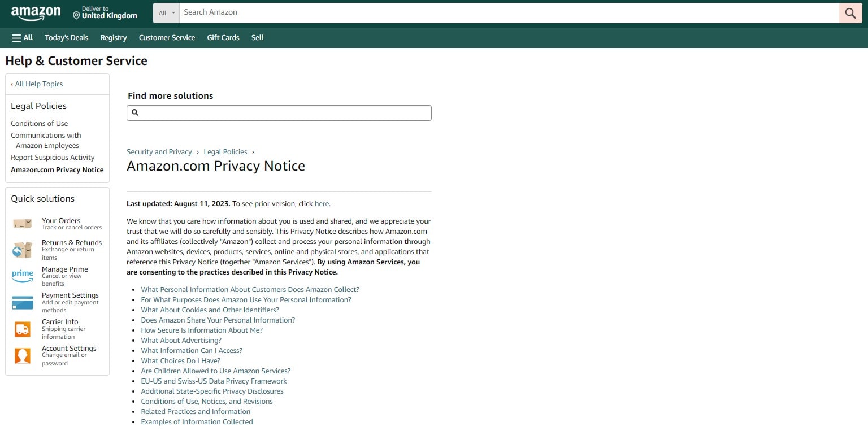Click the Returns & Refunds box icon
868x431 pixels.
point(23,249)
